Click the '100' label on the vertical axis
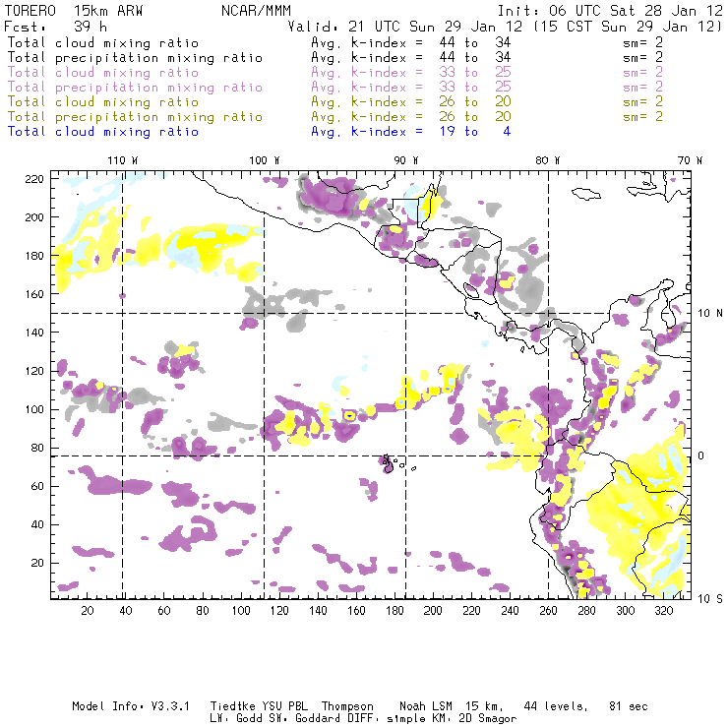The width and height of the screenshot is (728, 728). [x=34, y=409]
